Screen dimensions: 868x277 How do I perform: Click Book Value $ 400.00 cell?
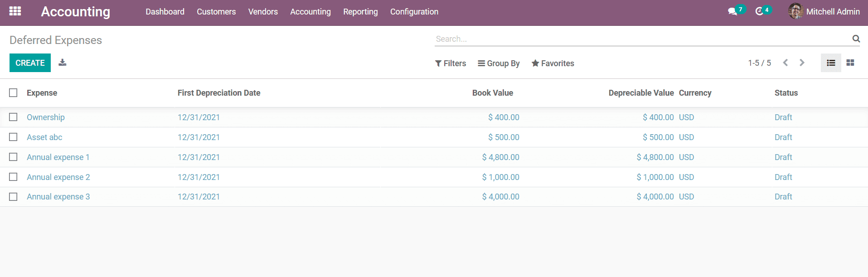(504, 117)
